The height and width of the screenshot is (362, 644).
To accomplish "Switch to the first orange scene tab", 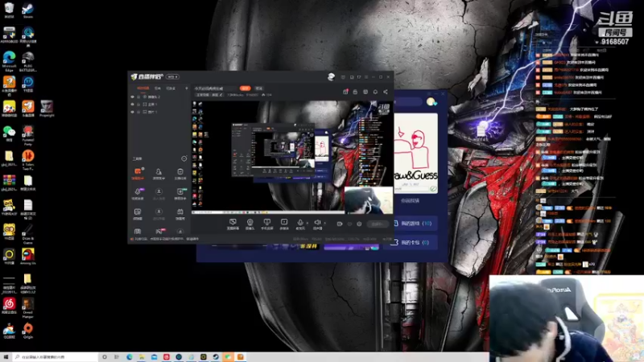I will 143,88.
